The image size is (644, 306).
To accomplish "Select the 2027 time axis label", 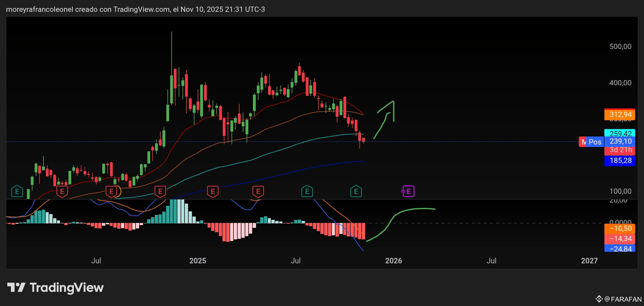I will (x=589, y=261).
